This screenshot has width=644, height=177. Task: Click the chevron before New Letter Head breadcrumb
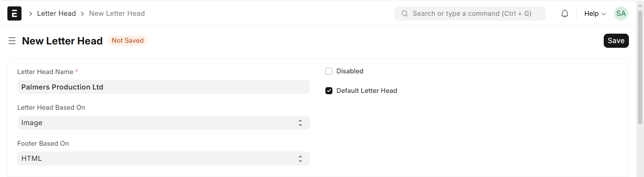82,13
